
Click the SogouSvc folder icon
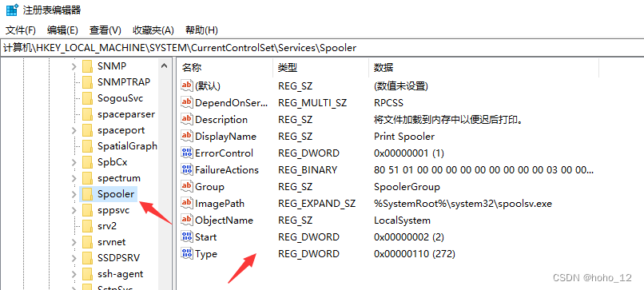(87, 98)
